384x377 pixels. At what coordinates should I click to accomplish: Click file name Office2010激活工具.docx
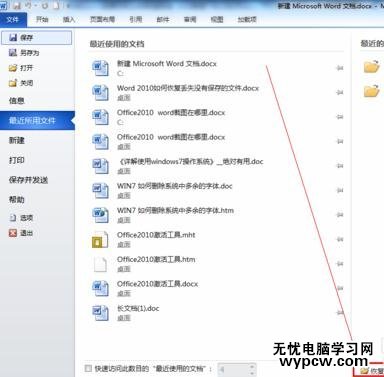[x=157, y=284]
